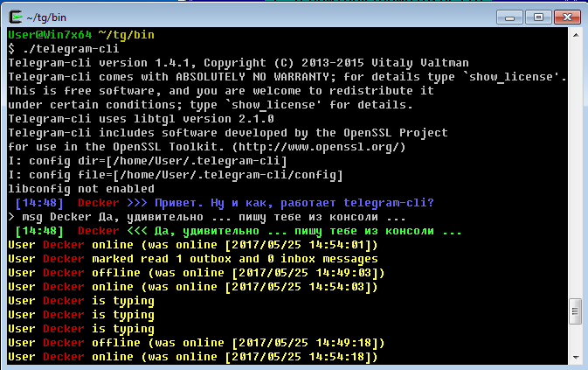Click the http://www.openssl.org/ URL text
588x370 pixels.
pyautogui.click(x=318, y=147)
